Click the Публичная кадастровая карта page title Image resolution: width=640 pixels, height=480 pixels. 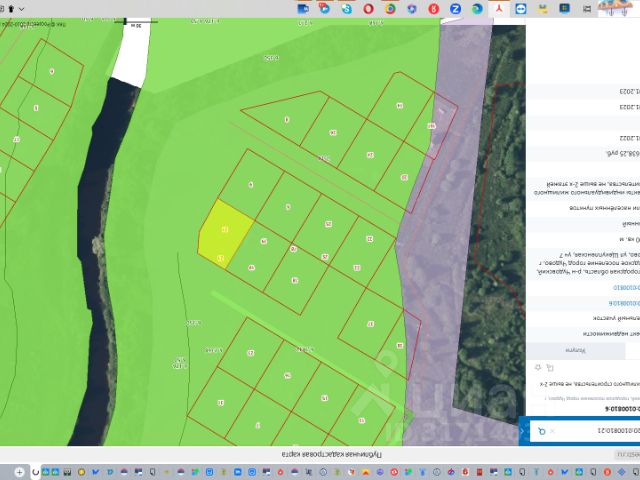tap(331, 454)
